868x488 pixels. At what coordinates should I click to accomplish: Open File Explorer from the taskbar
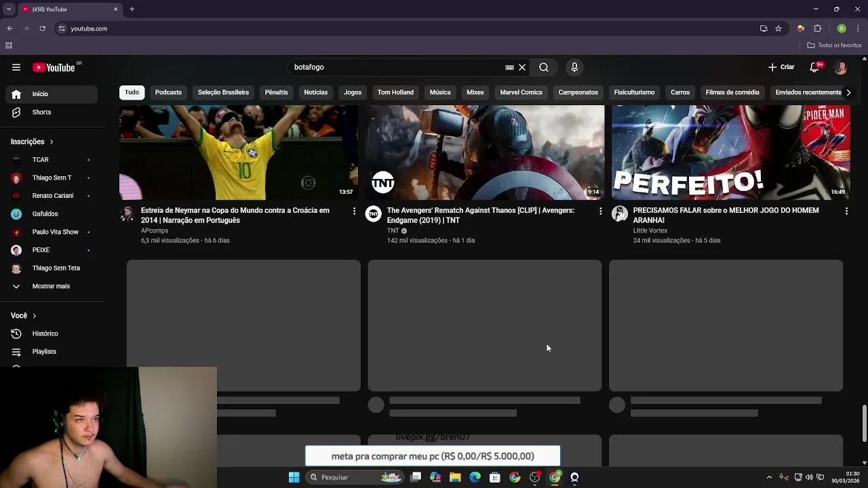click(455, 477)
